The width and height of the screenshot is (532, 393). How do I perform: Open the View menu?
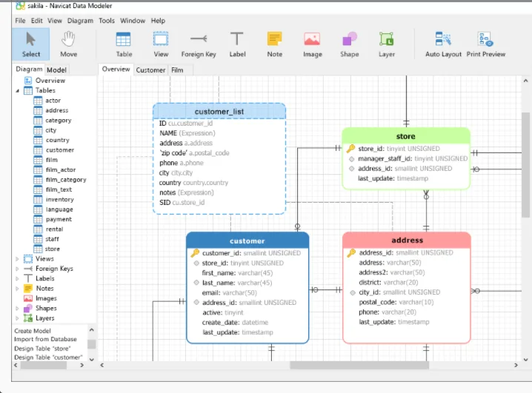(x=55, y=21)
